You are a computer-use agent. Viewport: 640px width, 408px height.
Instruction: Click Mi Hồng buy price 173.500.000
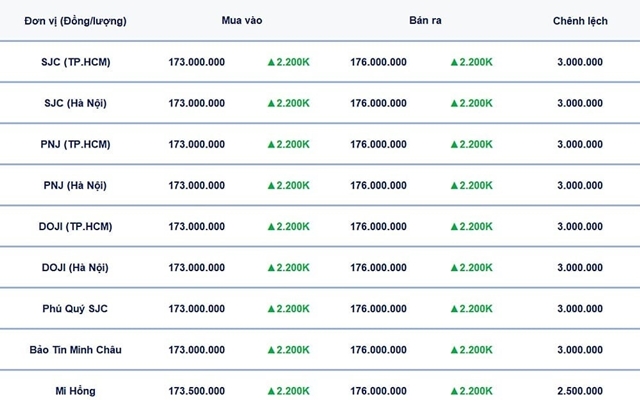coord(197,390)
